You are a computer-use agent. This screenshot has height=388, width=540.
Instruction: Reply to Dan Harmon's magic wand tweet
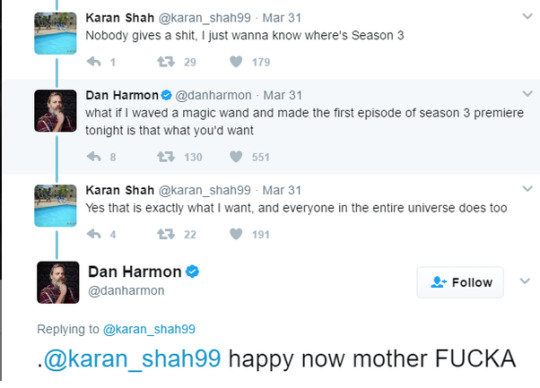point(94,157)
